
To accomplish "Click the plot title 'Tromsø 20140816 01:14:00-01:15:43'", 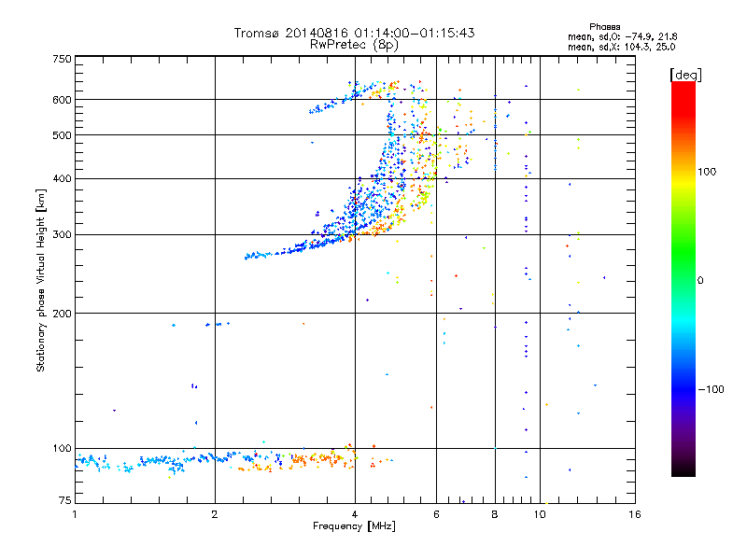I will click(x=354, y=33).
